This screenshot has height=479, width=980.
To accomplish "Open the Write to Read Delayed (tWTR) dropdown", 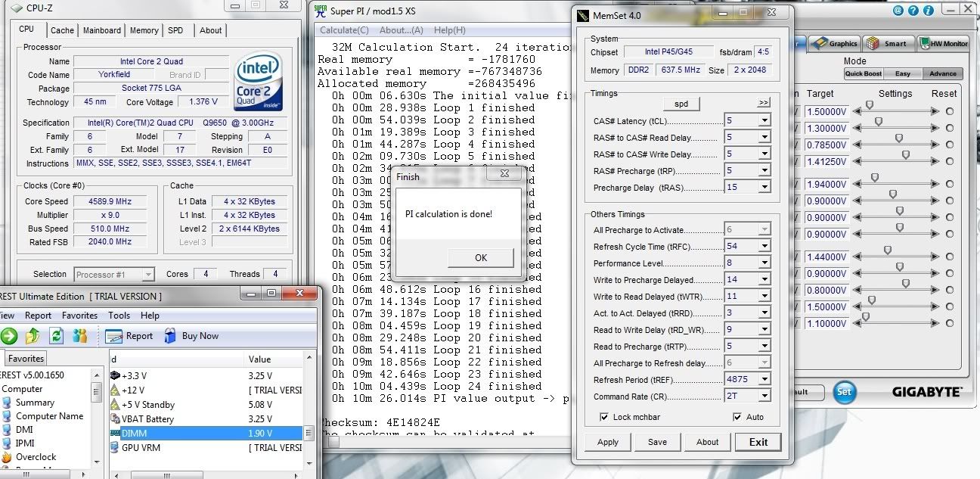I will click(764, 296).
